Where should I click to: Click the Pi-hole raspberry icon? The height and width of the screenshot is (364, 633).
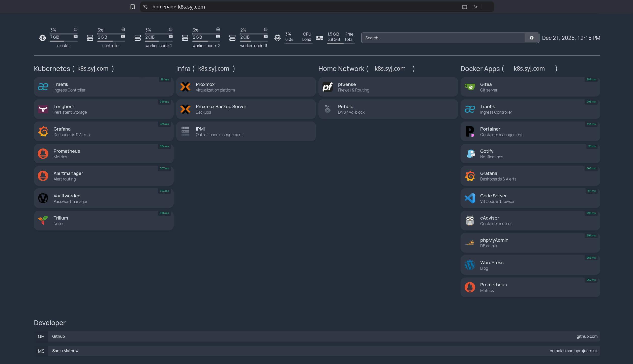[x=327, y=109]
